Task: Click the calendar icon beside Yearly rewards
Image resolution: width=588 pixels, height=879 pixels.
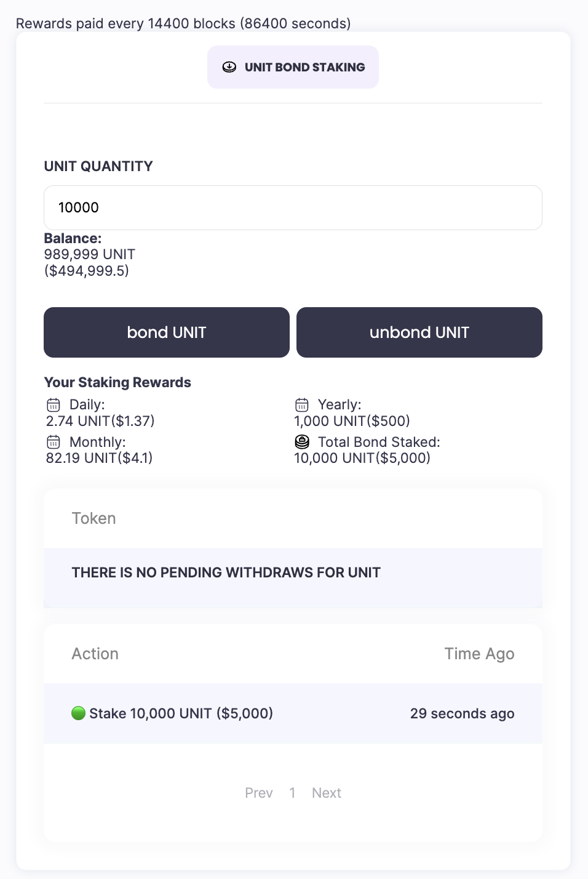Action: pyautogui.click(x=302, y=405)
